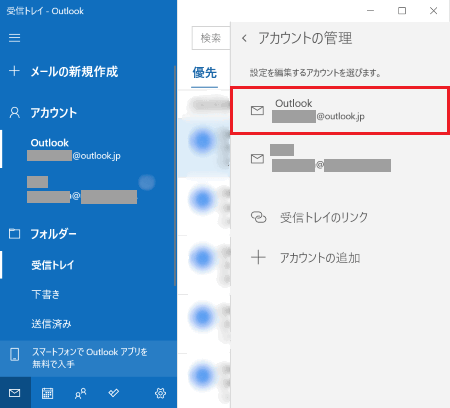The image size is (450, 408).
Task: Click the plus icon for new mail
Action: click(x=14, y=71)
